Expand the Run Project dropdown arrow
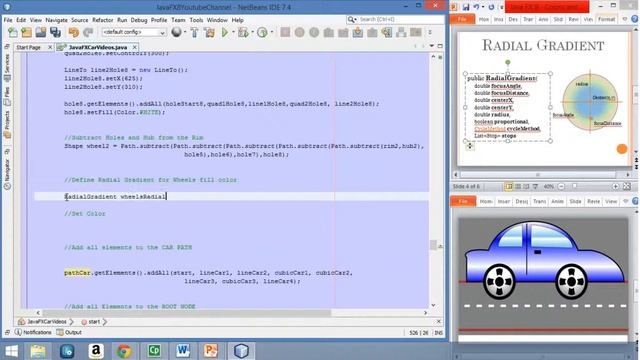 click(x=233, y=32)
